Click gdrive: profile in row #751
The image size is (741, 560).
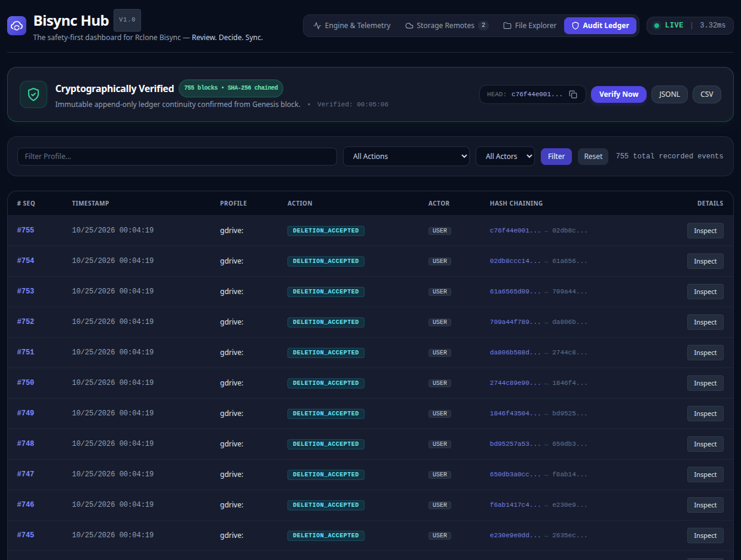click(232, 353)
